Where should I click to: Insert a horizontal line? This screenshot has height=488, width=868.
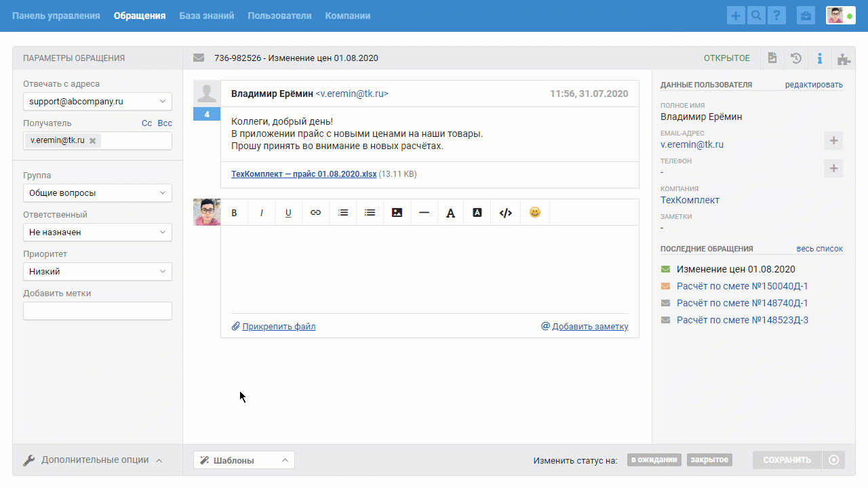click(424, 212)
